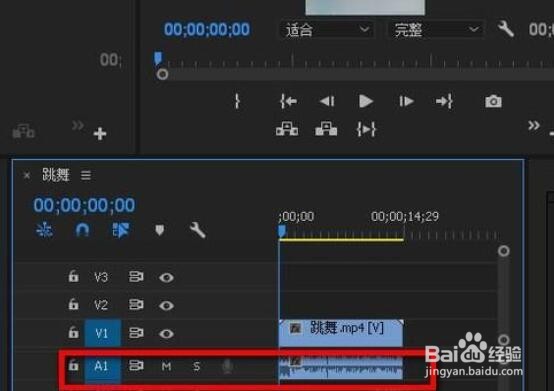This screenshot has height=391, width=554.
Task: Expand program monitor button overflow chevrons
Action: (534, 125)
